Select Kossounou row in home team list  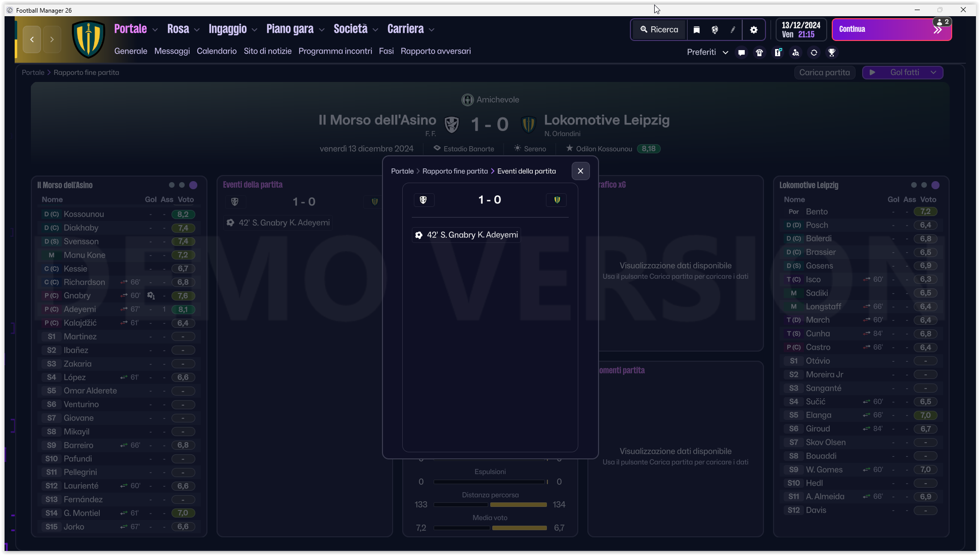118,214
